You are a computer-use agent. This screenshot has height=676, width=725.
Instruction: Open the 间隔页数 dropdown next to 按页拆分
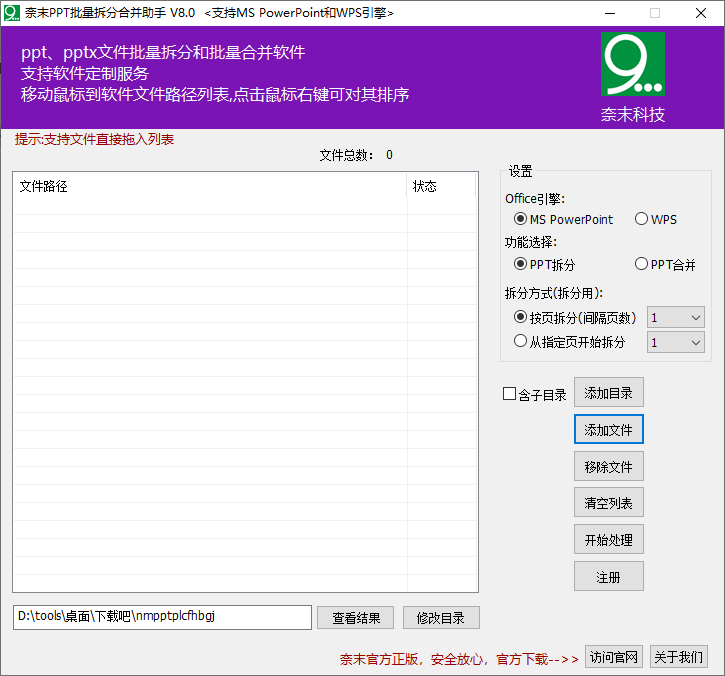coord(676,318)
